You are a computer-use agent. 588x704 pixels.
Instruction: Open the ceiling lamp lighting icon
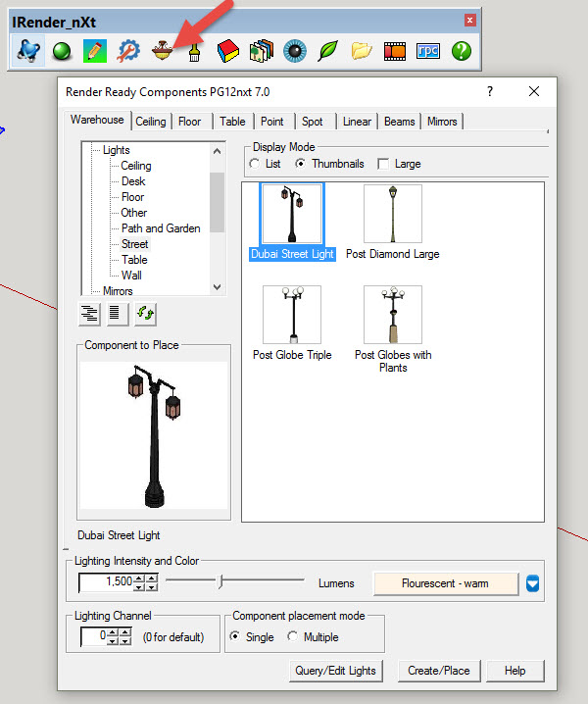click(162, 51)
